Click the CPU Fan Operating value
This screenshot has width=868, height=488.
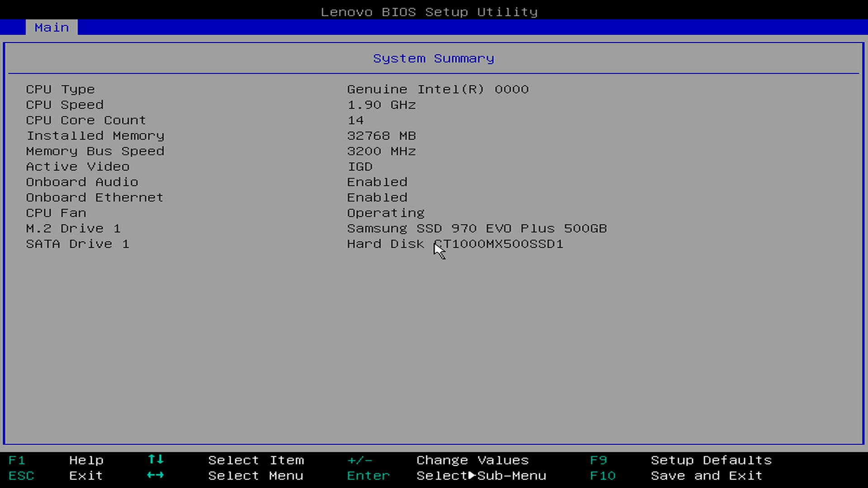(x=386, y=213)
